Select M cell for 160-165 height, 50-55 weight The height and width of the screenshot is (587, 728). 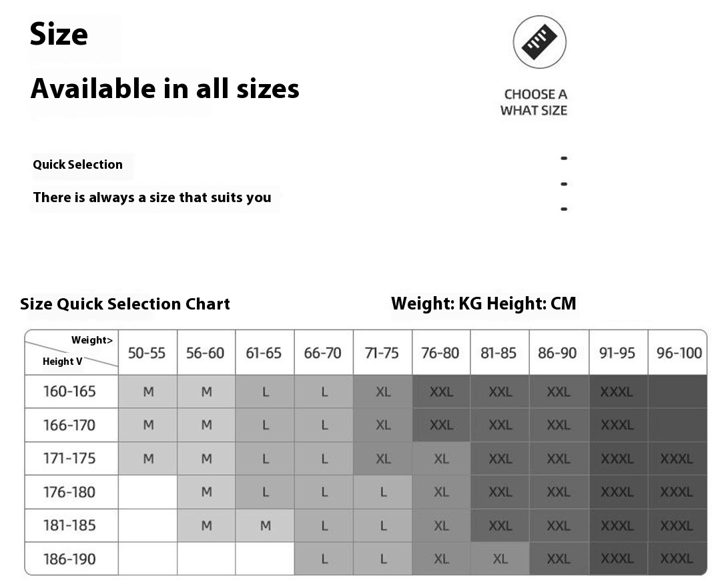point(147,392)
